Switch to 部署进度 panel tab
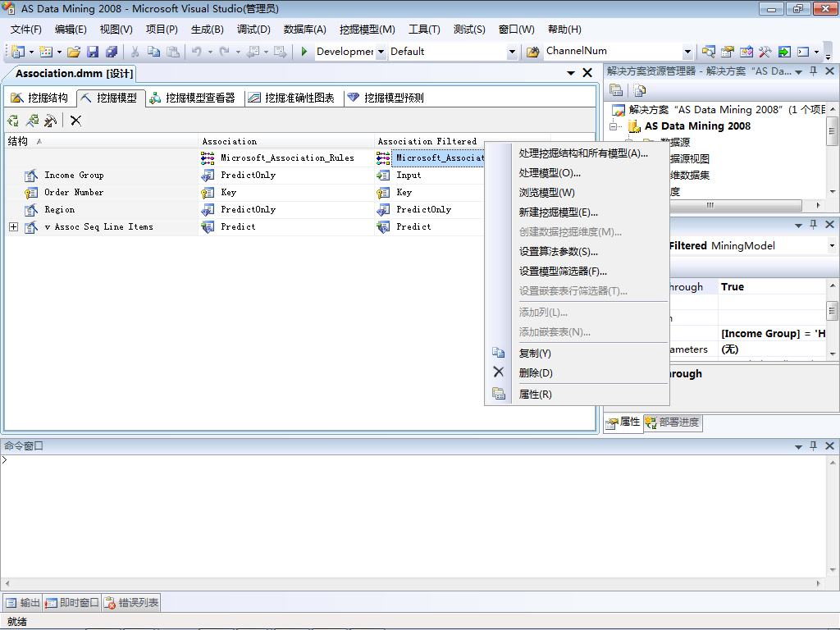Viewport: 840px width, 630px height. coord(673,422)
